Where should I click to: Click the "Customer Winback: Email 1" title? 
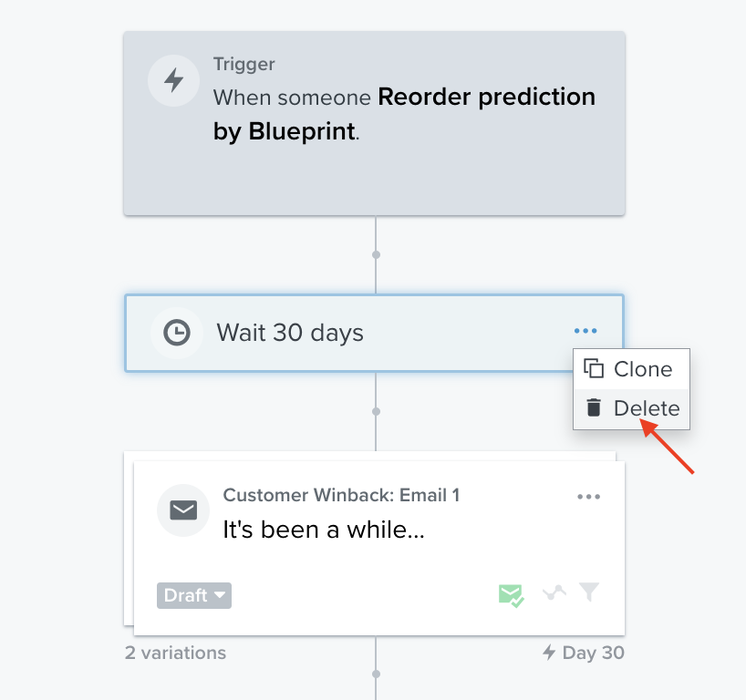pos(341,495)
